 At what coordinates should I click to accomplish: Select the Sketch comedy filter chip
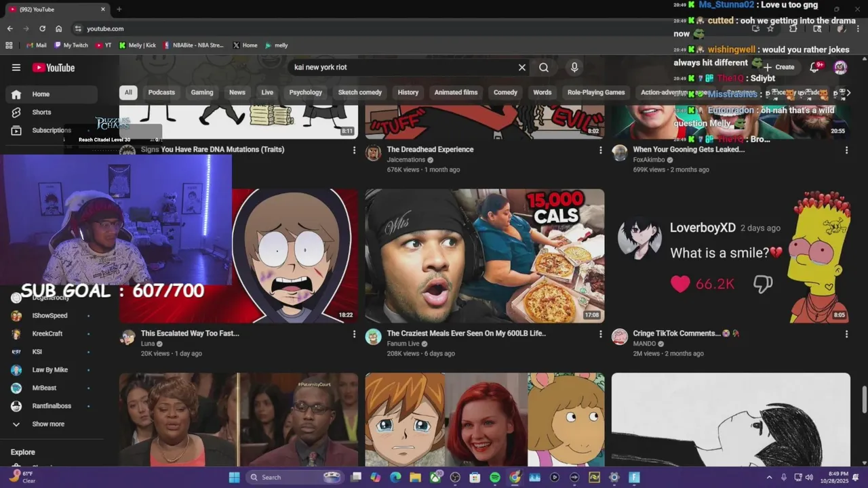coord(360,92)
